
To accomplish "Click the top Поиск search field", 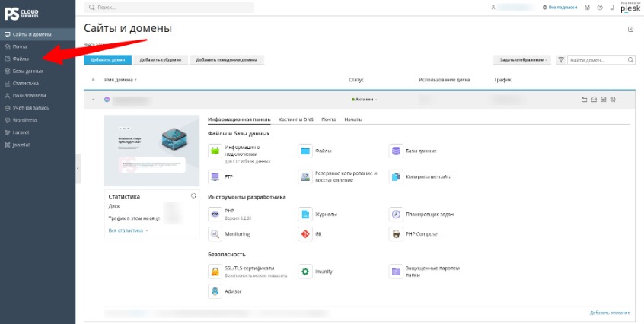I will 169,8.
